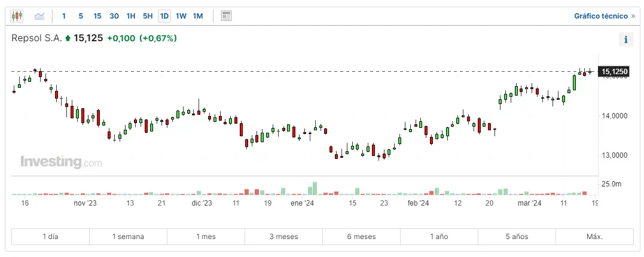Viewport: 644px width, 257px height.
Task: Click the feb '24 date label
Action: click(418, 203)
